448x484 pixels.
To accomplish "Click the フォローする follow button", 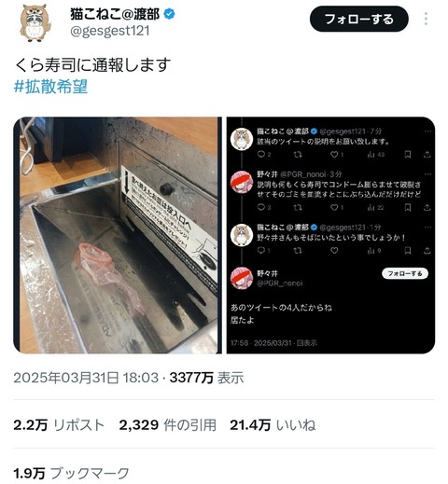I will click(358, 19).
